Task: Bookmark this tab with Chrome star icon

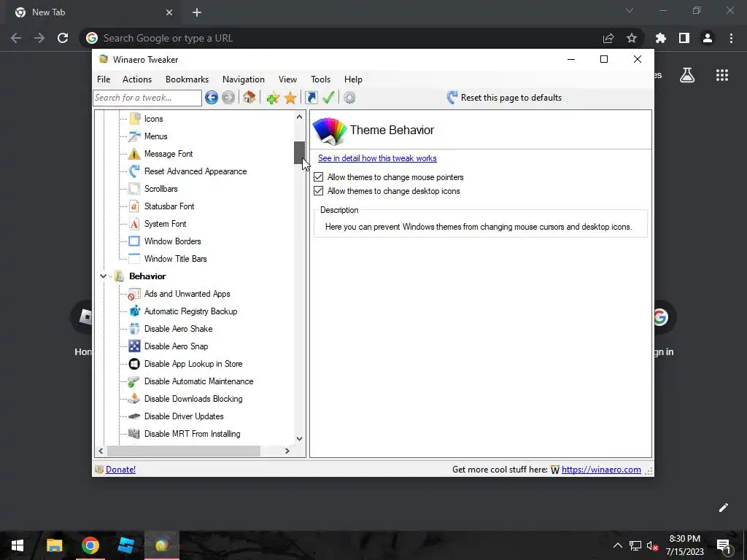Action: point(632,38)
